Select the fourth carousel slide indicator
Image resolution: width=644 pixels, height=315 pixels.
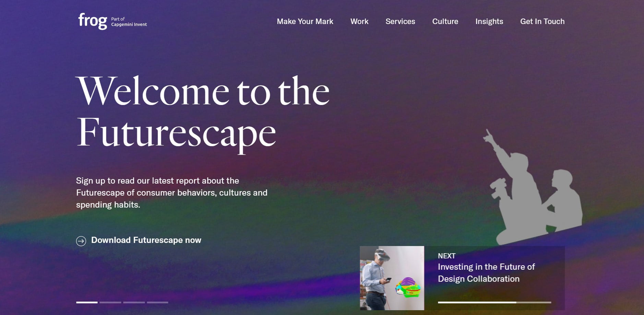point(158,302)
